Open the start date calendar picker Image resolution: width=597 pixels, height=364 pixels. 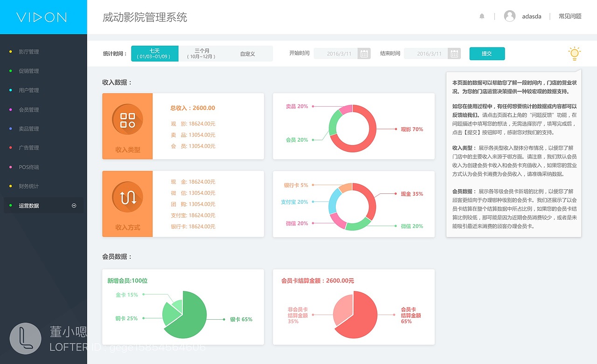pyautogui.click(x=363, y=53)
